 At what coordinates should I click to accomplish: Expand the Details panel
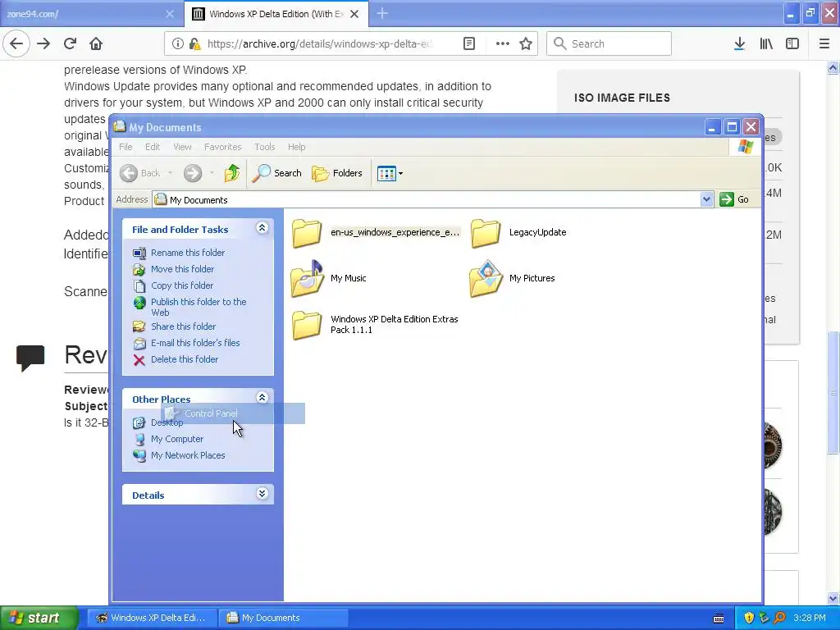262,493
